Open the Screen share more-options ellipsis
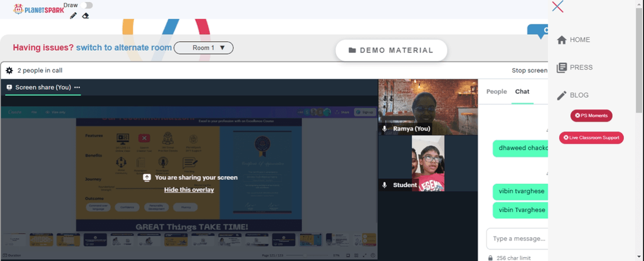The height and width of the screenshot is (261, 644). point(77,87)
